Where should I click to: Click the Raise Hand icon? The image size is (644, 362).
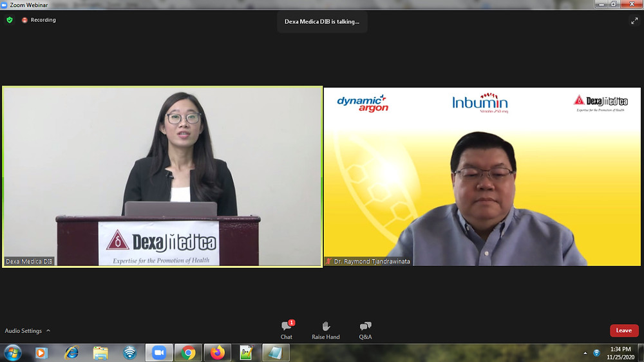[326, 327]
